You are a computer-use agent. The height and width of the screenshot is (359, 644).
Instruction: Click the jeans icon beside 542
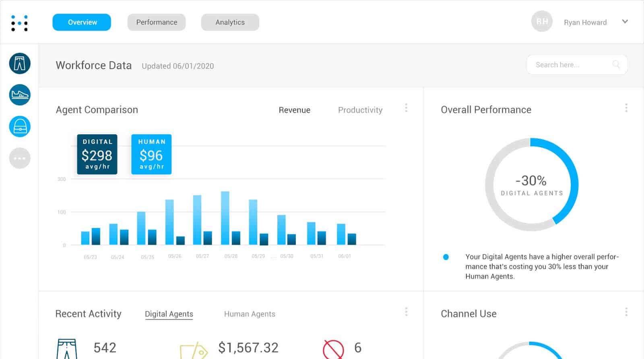[x=67, y=349]
